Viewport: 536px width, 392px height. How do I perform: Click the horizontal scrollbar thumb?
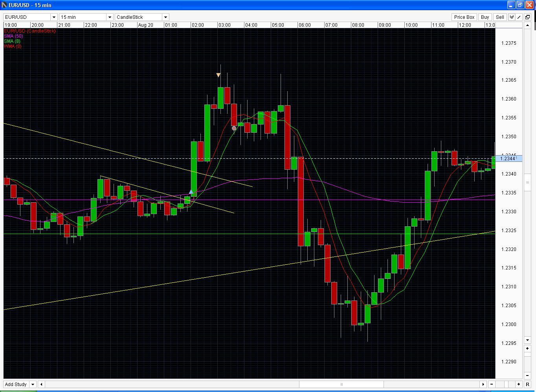pyautogui.click(x=341, y=384)
